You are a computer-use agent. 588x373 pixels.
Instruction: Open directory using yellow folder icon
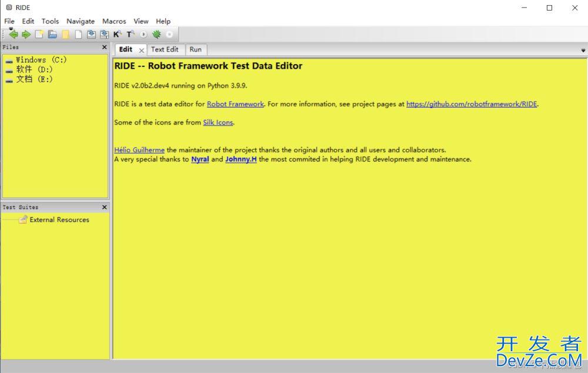tap(65, 35)
